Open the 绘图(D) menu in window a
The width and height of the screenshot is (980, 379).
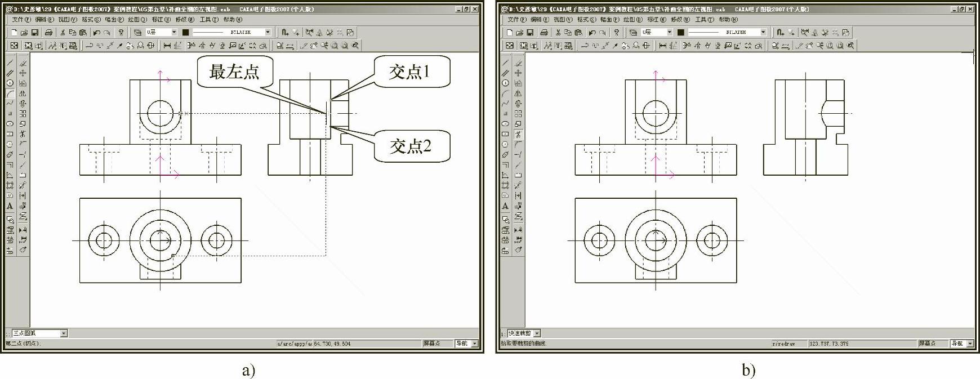[x=137, y=20]
